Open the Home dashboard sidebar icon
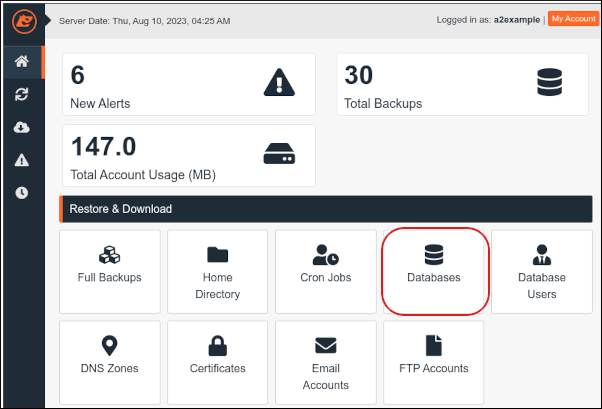This screenshot has width=602, height=409. point(22,61)
